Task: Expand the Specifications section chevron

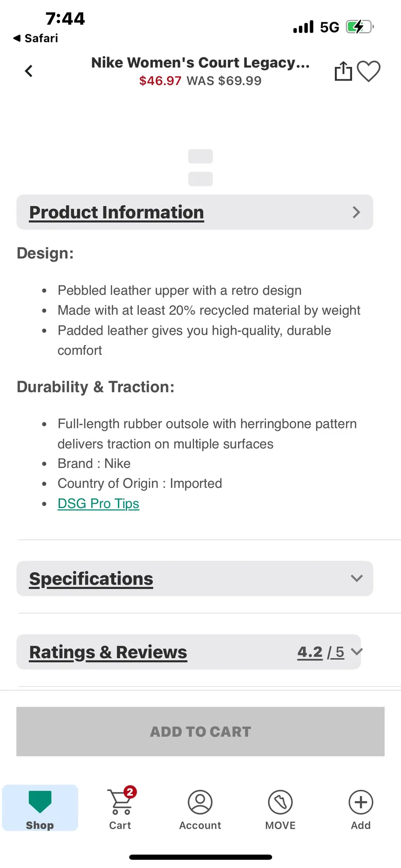Action: (x=357, y=578)
